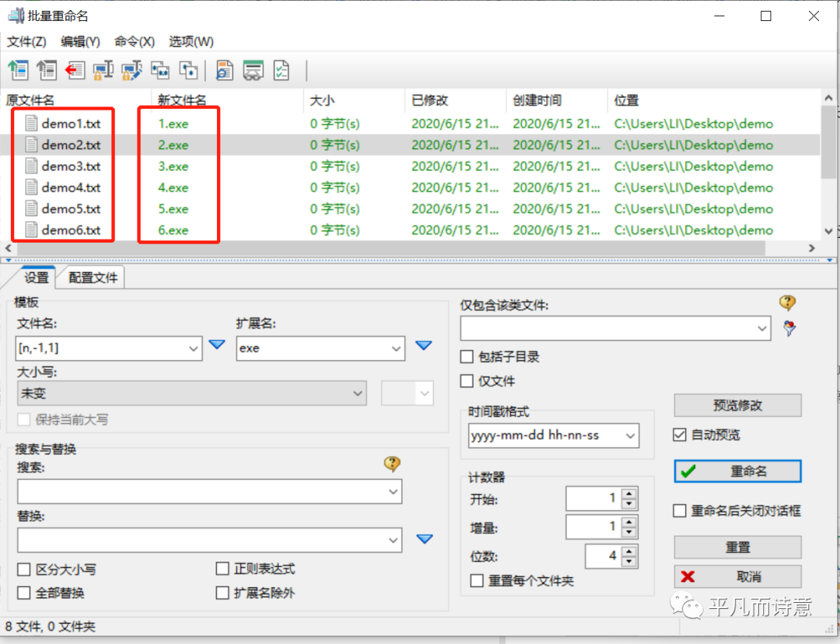The image size is (840, 644).
Task: Select the demo5.txt file name
Action: point(71,209)
